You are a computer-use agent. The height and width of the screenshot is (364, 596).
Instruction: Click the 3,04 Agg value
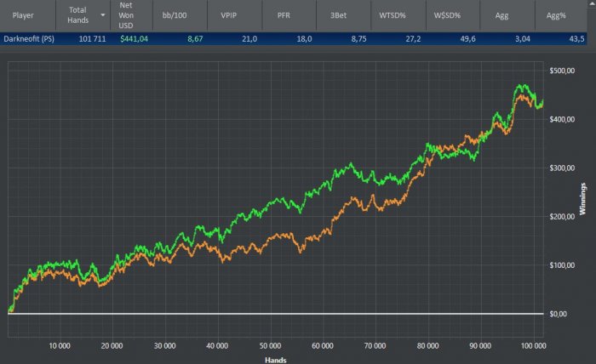tap(523, 39)
